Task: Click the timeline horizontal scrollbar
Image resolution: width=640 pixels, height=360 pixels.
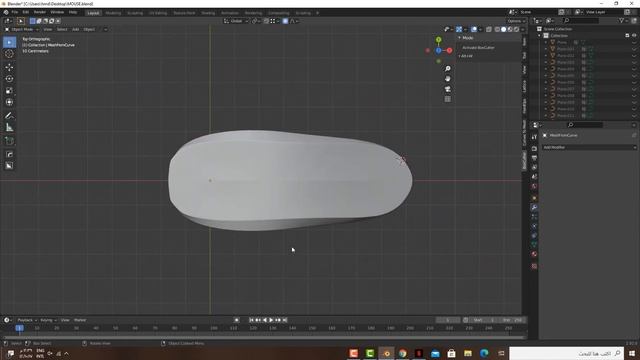Action: coord(263,338)
